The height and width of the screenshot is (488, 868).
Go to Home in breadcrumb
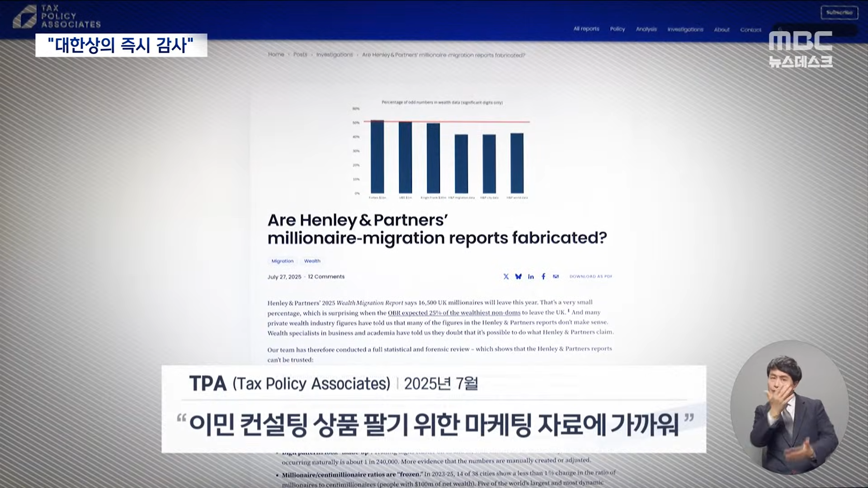pyautogui.click(x=276, y=55)
